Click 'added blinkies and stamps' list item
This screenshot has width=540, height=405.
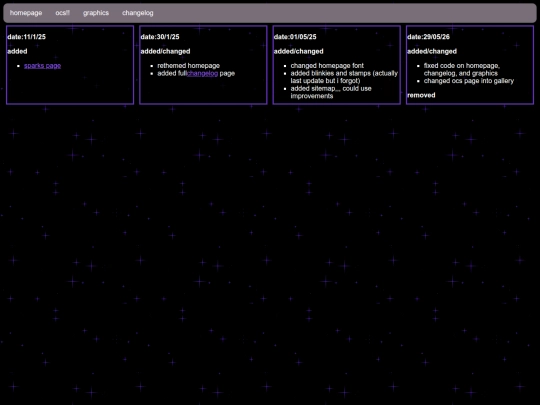pos(344,77)
